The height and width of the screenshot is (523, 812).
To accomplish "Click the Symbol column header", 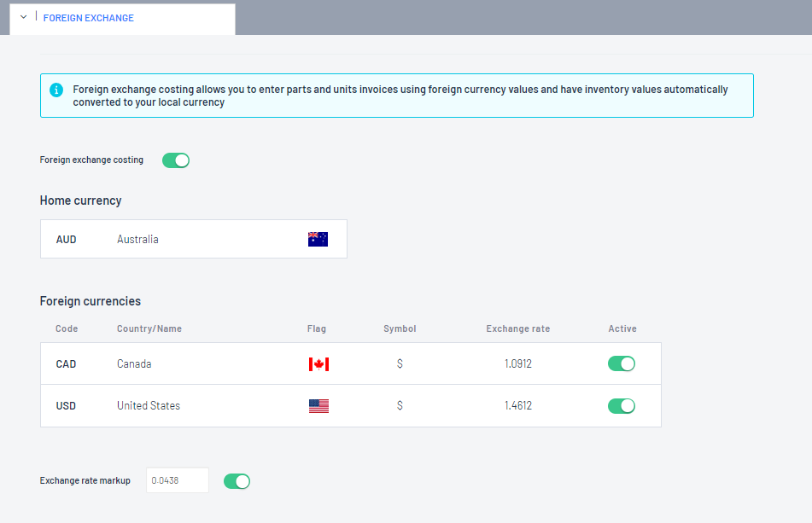I will 400,329.
